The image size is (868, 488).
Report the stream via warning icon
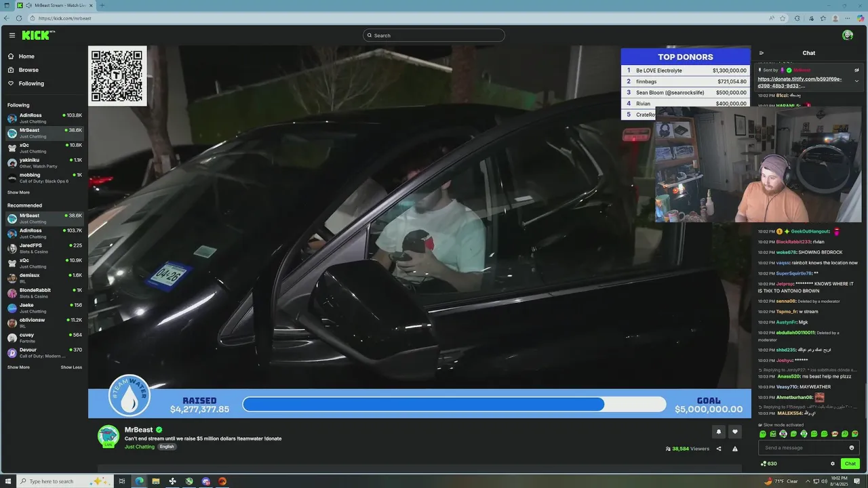pos(735,449)
